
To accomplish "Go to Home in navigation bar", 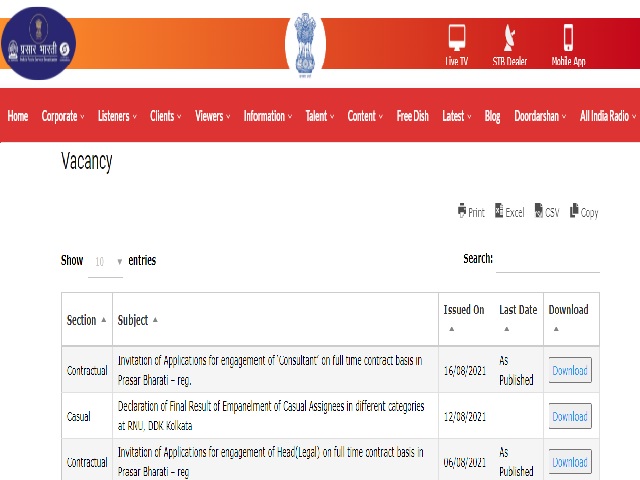I will 18,116.
